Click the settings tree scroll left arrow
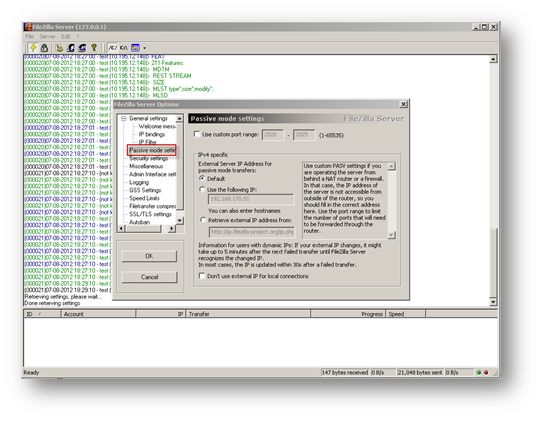Viewport: 543px width, 421px height. click(x=121, y=229)
